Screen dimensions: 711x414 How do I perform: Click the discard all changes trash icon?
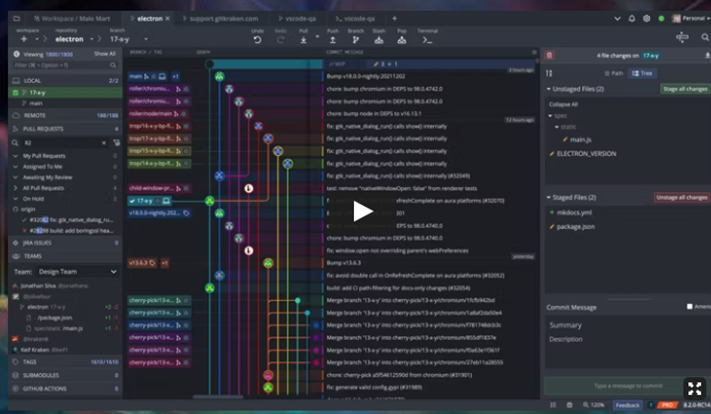[x=550, y=55]
